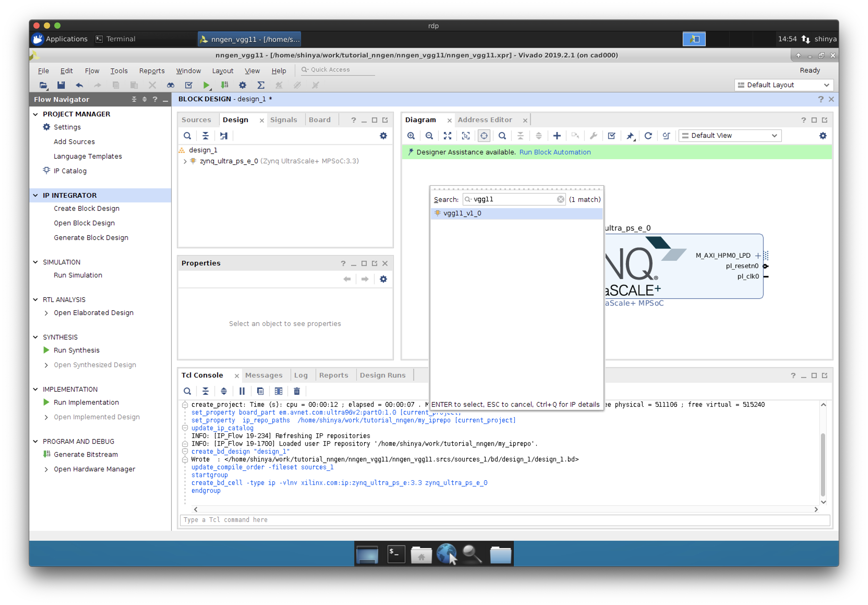Select vgg11_v1_0 IP search result
The height and width of the screenshot is (605, 868).
462,213
